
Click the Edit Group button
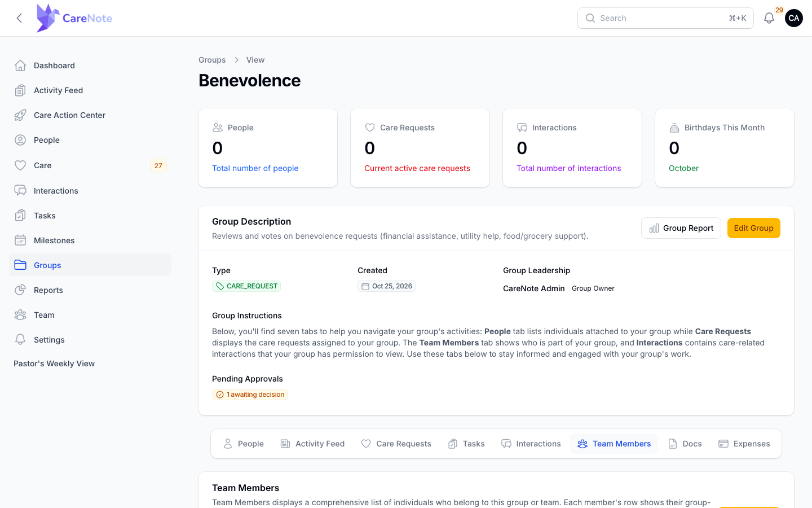754,228
